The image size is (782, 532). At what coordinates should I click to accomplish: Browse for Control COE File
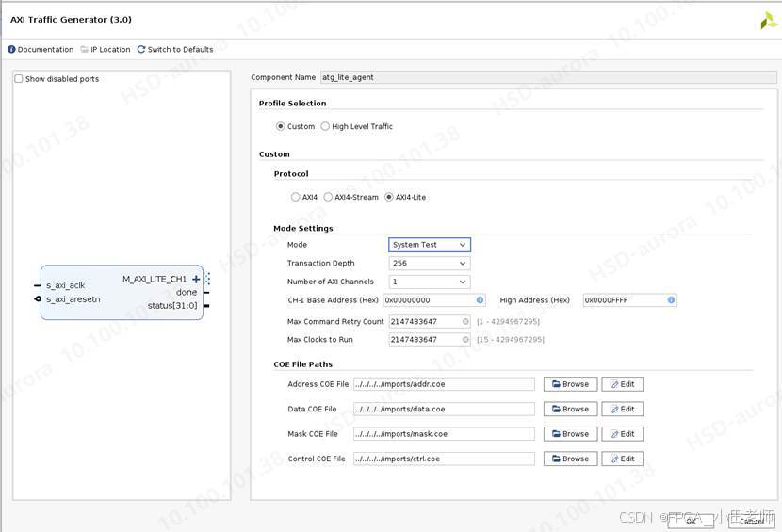[570, 459]
